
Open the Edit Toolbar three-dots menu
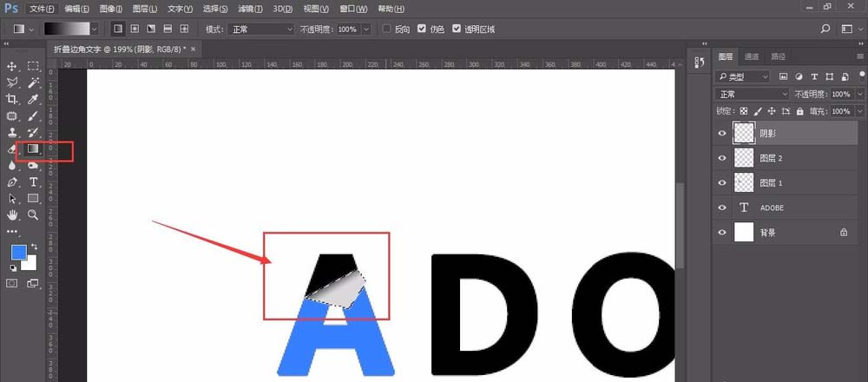click(x=11, y=232)
